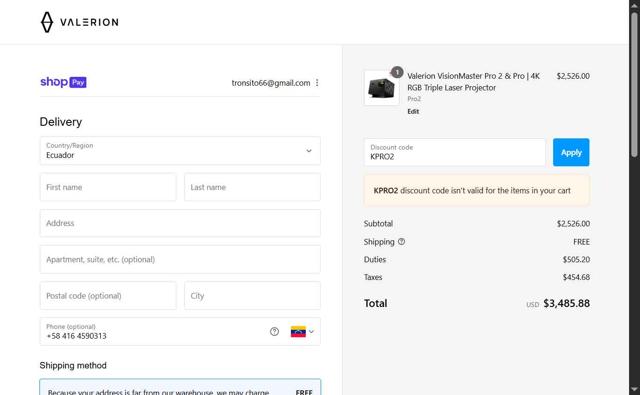Screen dimensions: 640x395
Task: Click the Address input field
Action: tap(180, 223)
